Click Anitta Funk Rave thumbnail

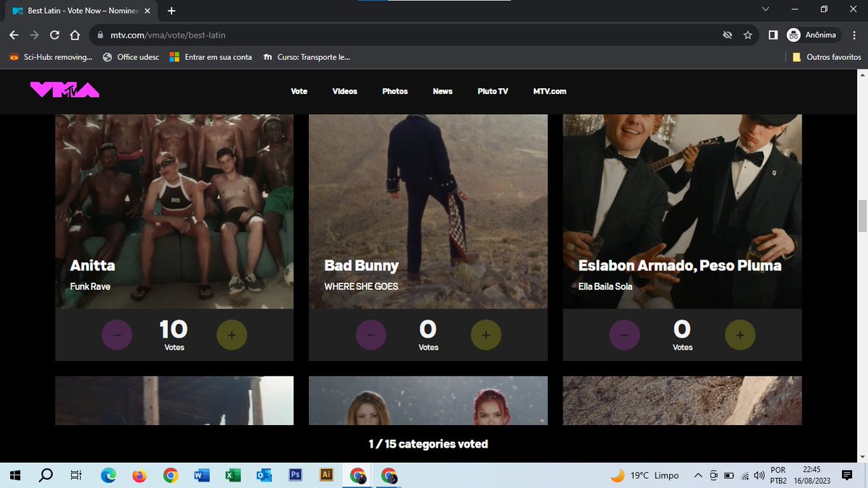coord(174,211)
